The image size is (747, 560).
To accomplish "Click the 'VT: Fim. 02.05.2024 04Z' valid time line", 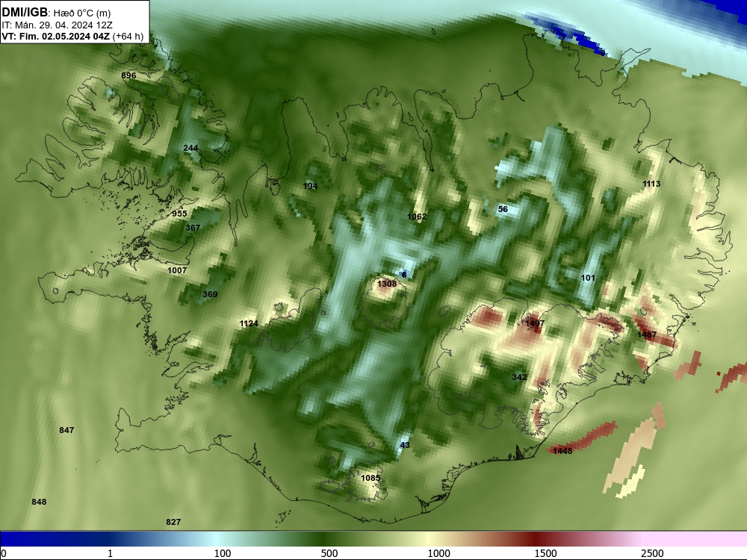I will coord(56,37).
